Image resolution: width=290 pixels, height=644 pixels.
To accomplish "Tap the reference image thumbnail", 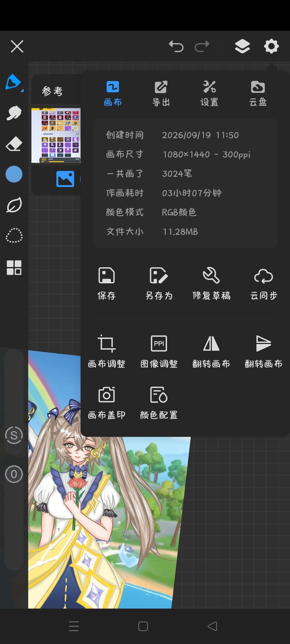I will tap(56, 136).
